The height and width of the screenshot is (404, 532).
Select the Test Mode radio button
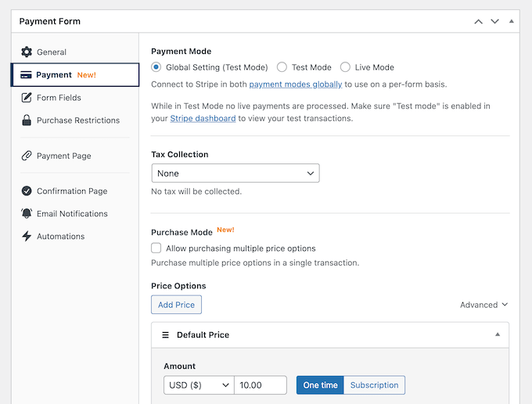point(282,67)
